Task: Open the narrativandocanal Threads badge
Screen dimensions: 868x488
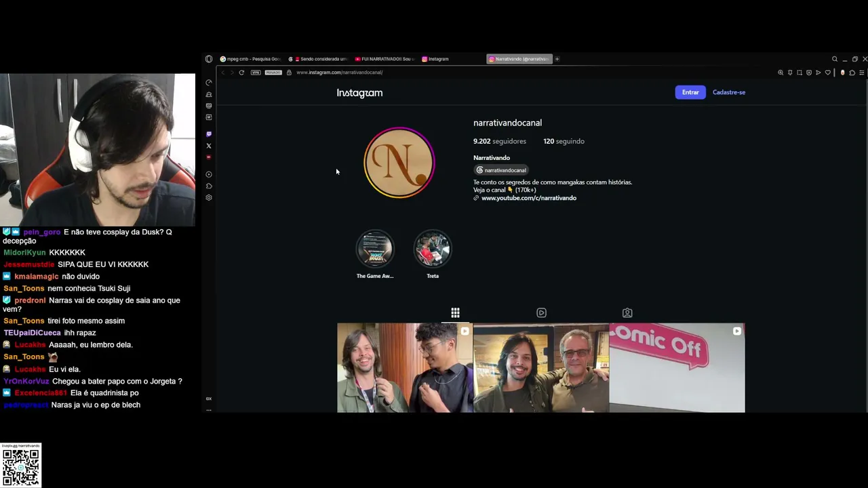Action: click(x=501, y=170)
